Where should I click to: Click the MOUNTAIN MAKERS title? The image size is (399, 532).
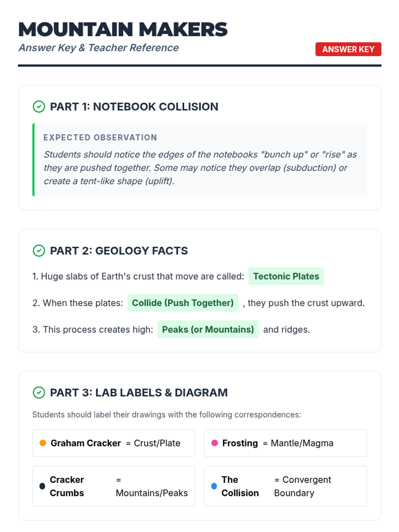(123, 29)
